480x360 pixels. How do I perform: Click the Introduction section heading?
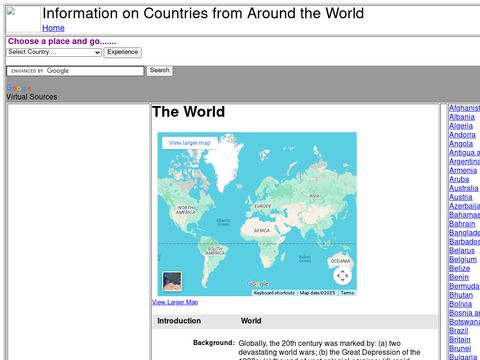click(179, 321)
